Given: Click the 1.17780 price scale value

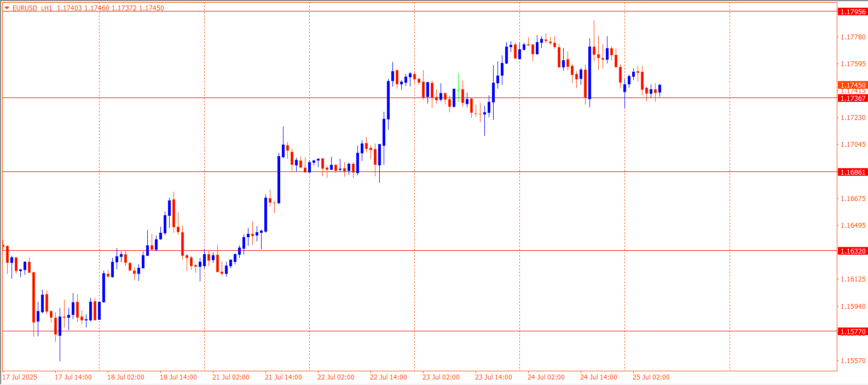Looking at the screenshot, I should 853,37.
